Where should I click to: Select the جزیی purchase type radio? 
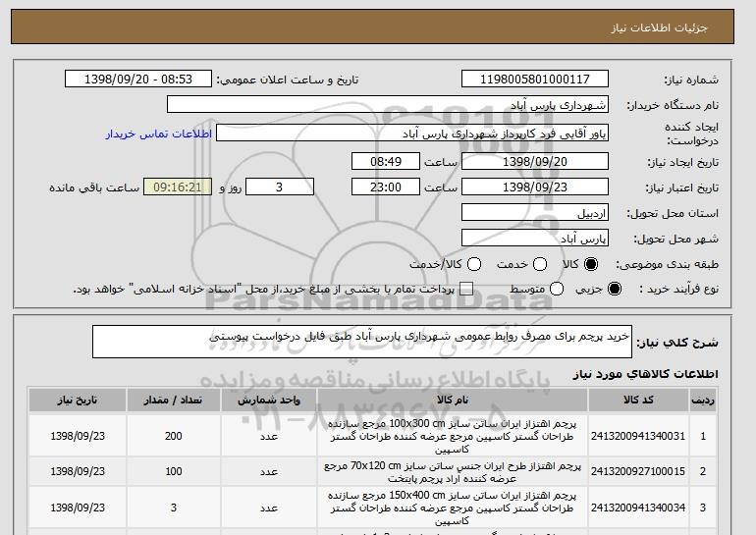[x=615, y=289]
